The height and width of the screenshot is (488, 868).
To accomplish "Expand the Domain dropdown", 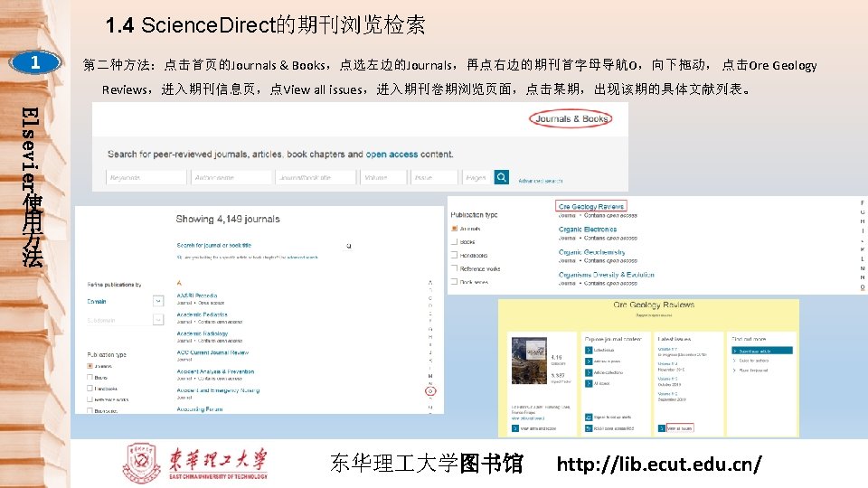I will [x=158, y=301].
